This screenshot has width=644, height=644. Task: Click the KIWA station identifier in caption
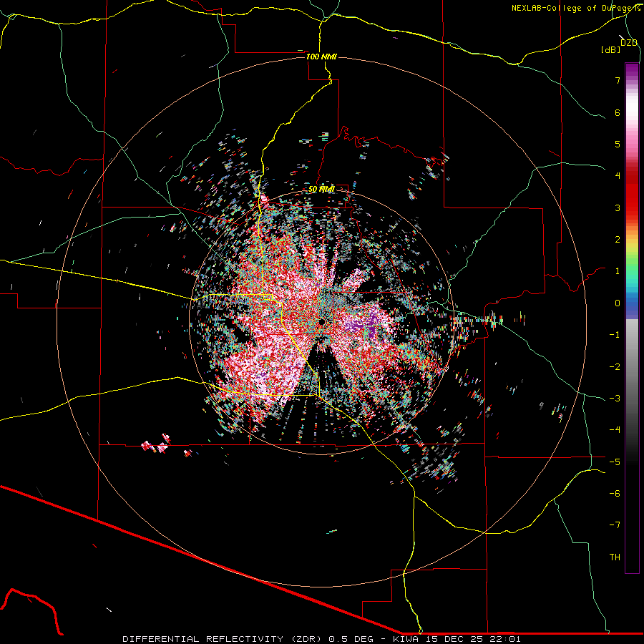click(407, 639)
